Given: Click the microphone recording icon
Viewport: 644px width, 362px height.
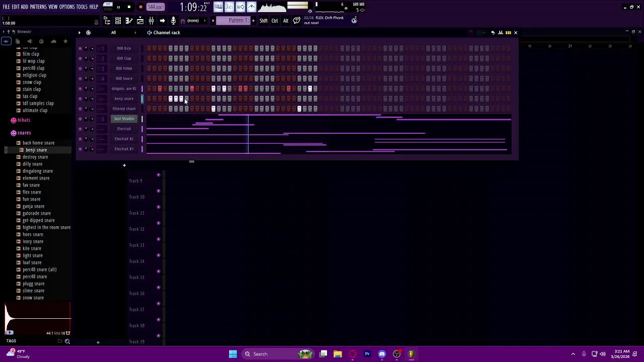Looking at the screenshot, I should pos(173,21).
